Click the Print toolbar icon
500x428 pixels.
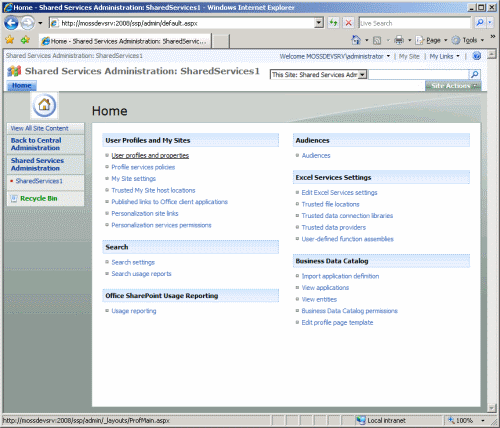pyautogui.click(x=399, y=40)
